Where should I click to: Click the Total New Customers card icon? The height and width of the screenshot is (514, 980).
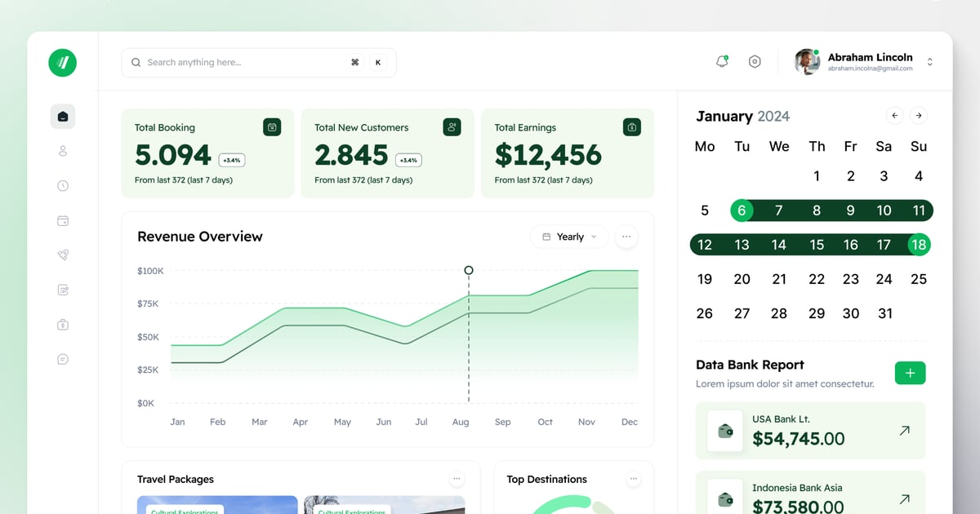452,126
